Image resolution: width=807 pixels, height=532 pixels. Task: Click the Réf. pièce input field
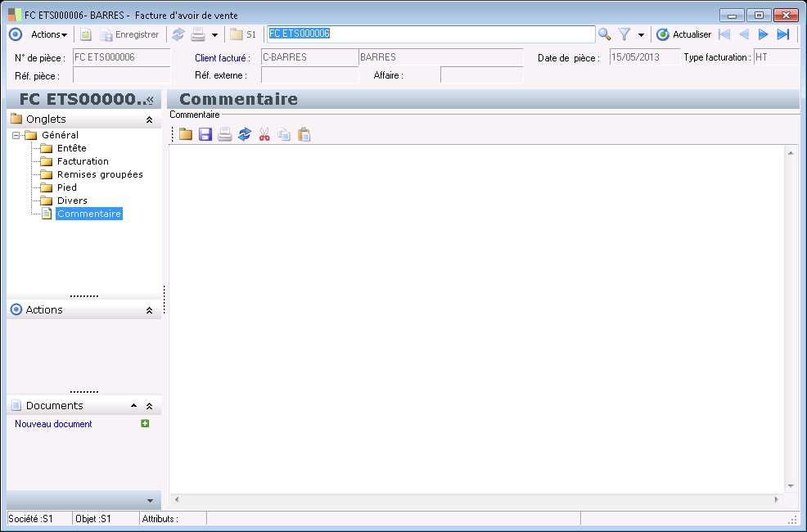(121, 75)
